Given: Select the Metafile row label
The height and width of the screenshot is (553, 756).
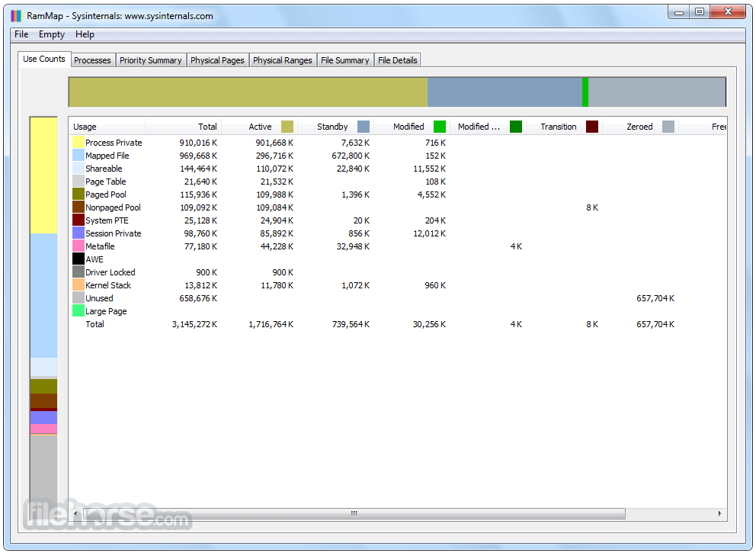Looking at the screenshot, I should (100, 246).
